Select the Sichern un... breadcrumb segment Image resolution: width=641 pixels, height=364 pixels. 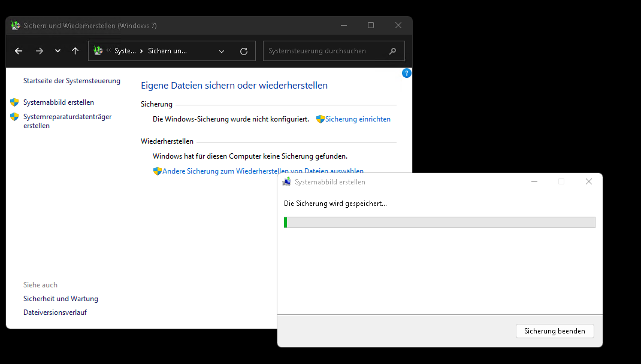[x=167, y=51]
